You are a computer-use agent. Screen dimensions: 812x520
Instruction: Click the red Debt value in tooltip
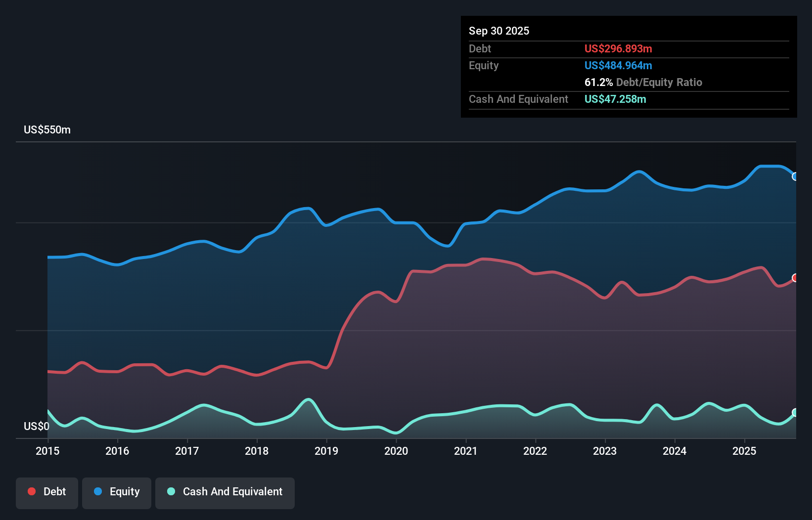pyautogui.click(x=618, y=48)
